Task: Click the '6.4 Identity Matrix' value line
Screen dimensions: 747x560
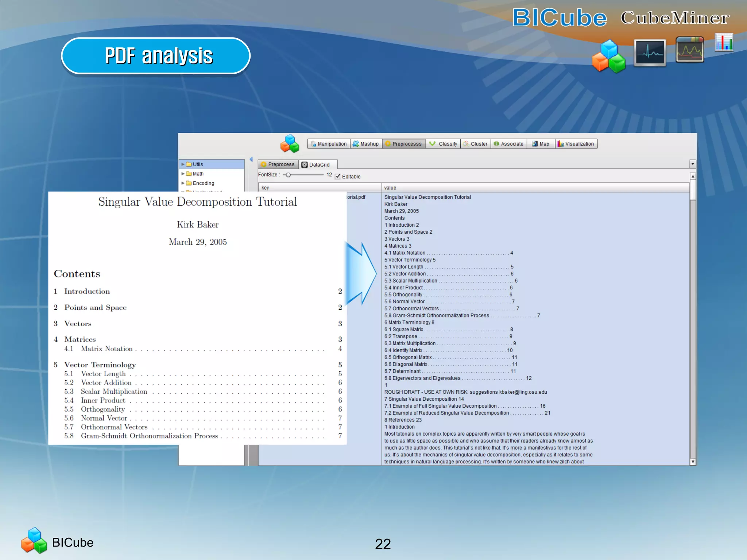Action: pyautogui.click(x=448, y=350)
